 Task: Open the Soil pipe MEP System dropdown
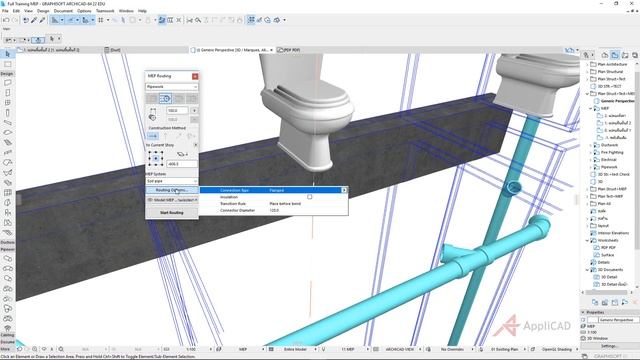pyautogui.click(x=172, y=181)
